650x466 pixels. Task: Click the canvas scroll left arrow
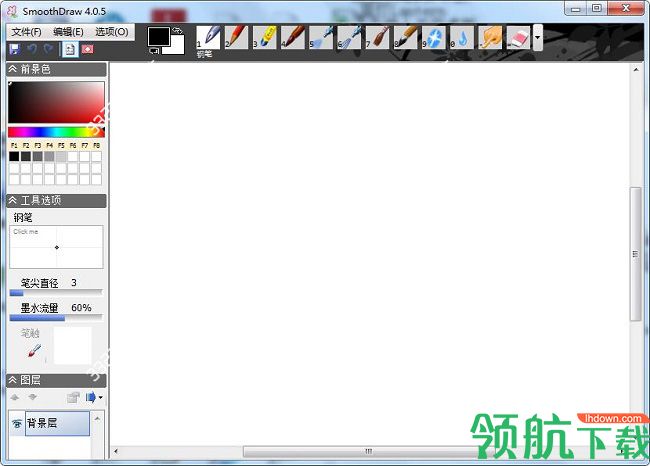coord(116,451)
